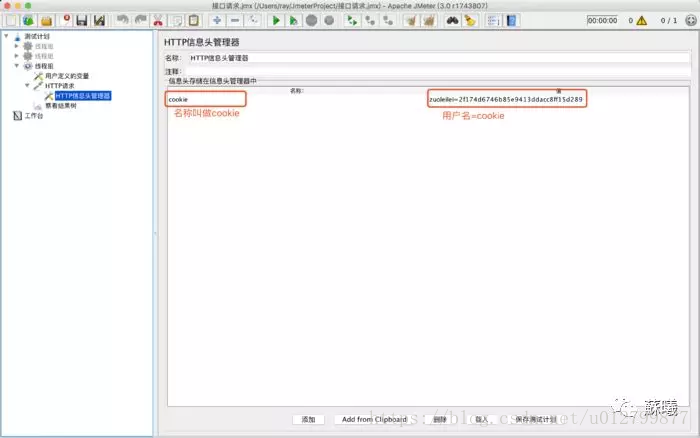Click the Search binoculars icon
The width and height of the screenshot is (700, 438).
click(452, 21)
